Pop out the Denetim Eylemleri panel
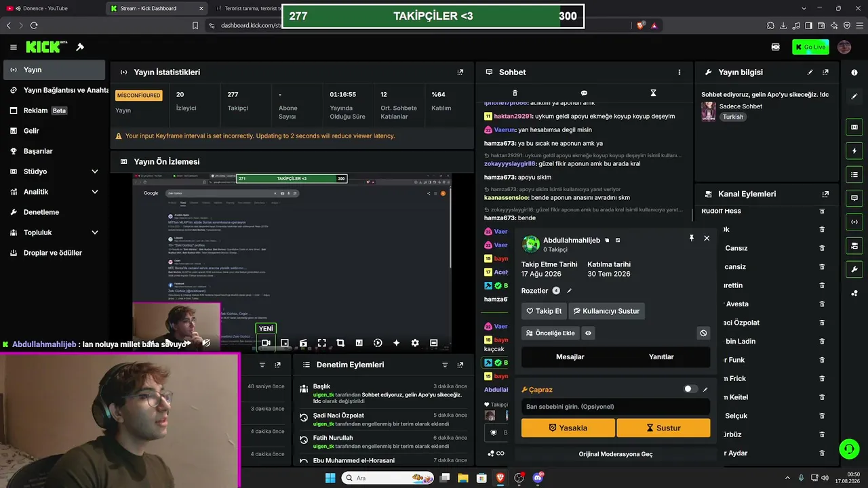Viewport: 868px width, 488px height. tap(460, 365)
